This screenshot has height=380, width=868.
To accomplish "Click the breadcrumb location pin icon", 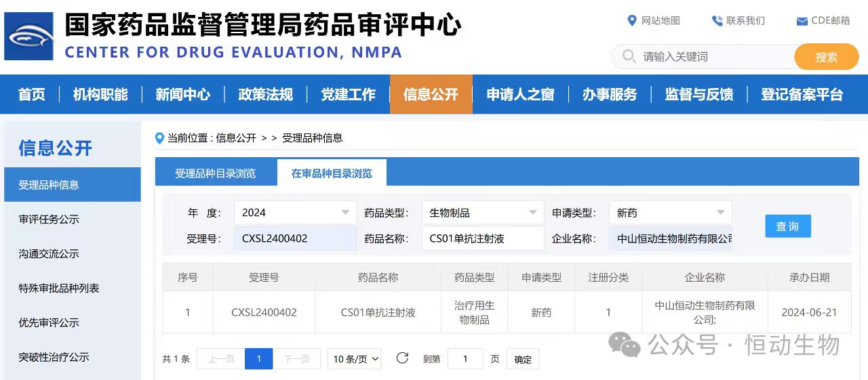I will [160, 138].
